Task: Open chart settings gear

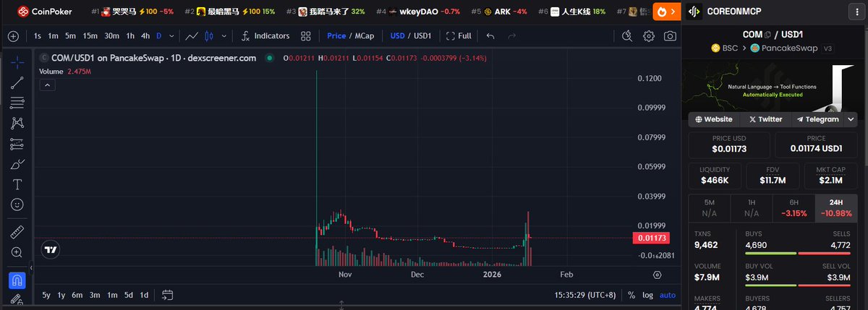Action: click(x=649, y=36)
